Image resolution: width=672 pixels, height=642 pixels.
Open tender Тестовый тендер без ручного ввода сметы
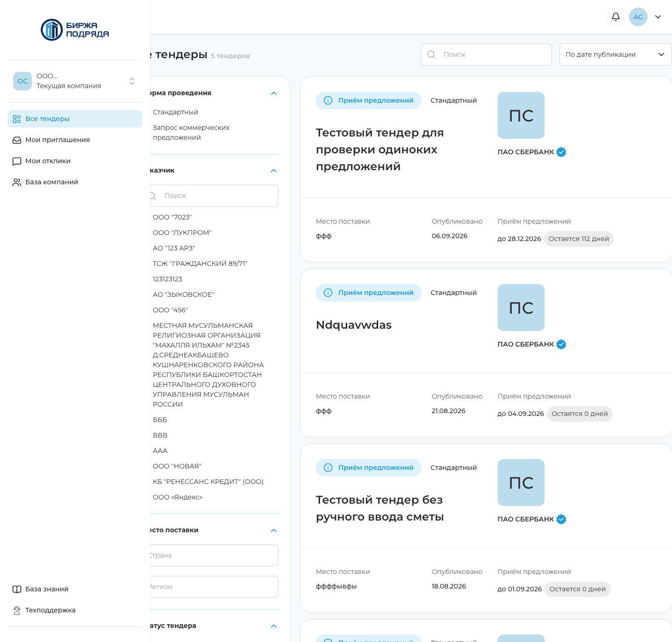click(380, 509)
